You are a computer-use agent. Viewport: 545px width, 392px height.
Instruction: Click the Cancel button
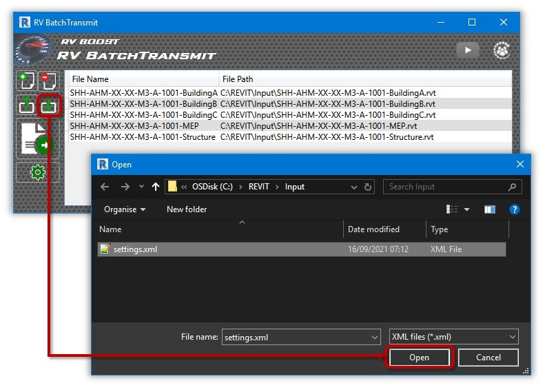(x=489, y=358)
